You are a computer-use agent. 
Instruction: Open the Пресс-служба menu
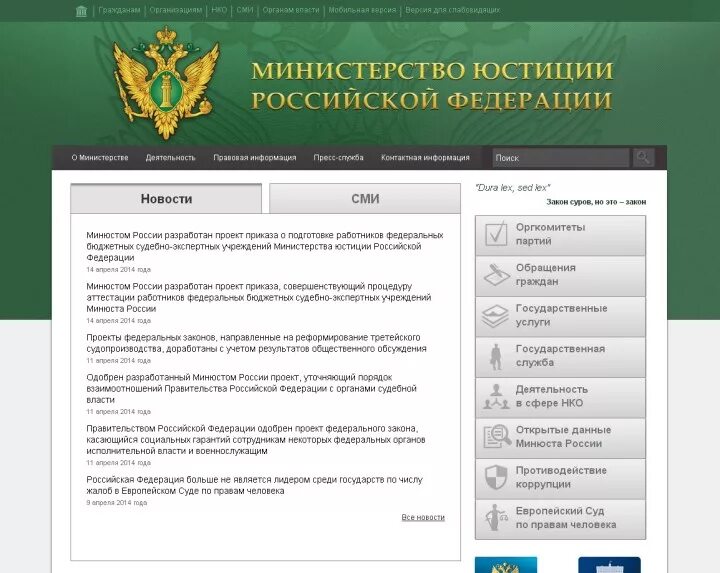click(x=338, y=157)
